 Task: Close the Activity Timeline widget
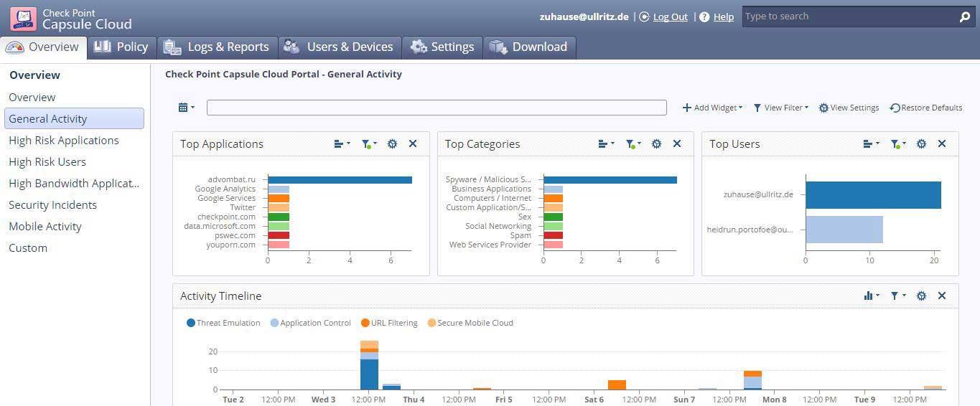click(942, 296)
